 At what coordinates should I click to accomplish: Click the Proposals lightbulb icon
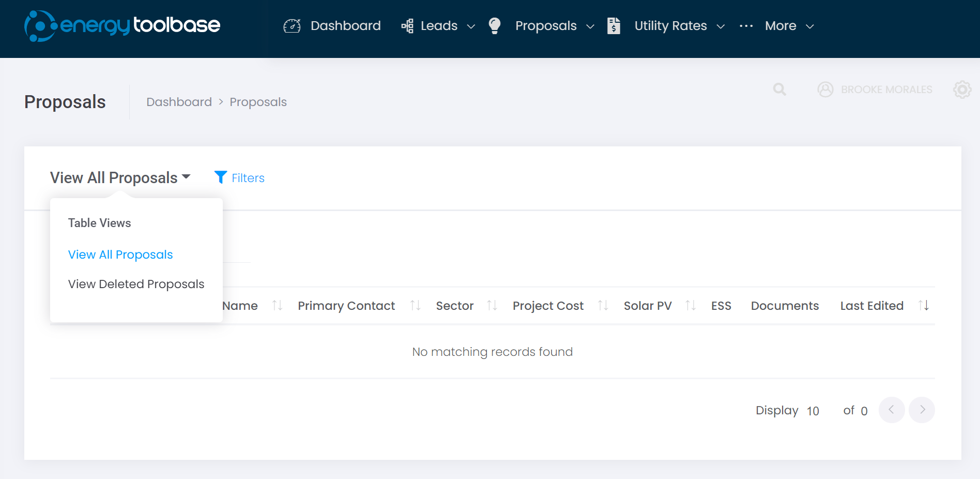[x=495, y=25]
